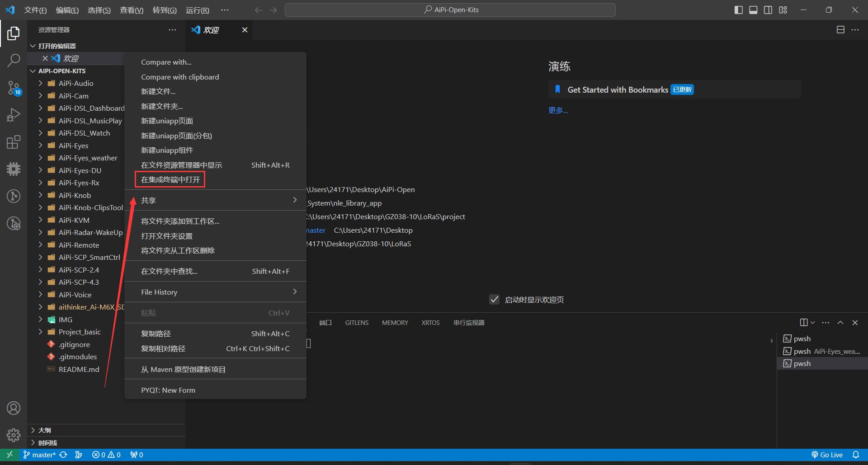Expand the AiPi-Cam folder
The height and width of the screenshot is (465, 868).
(40, 96)
